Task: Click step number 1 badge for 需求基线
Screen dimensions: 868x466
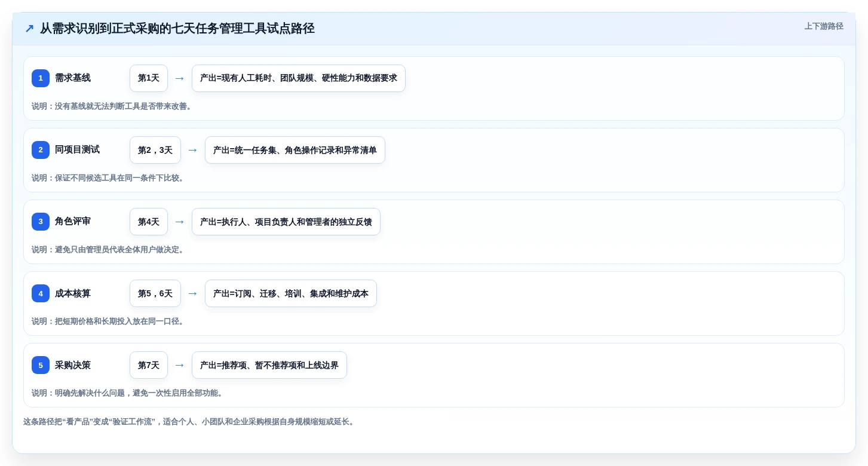Action: (41, 78)
